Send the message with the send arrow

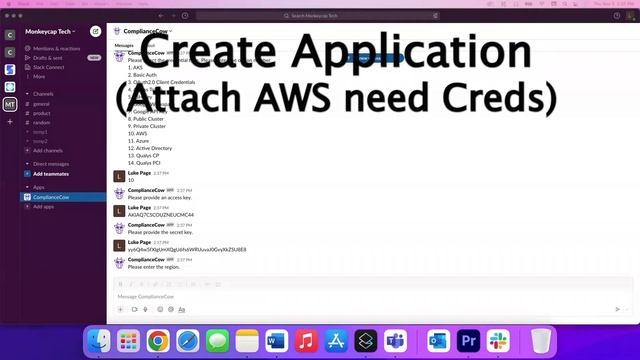(x=618, y=309)
